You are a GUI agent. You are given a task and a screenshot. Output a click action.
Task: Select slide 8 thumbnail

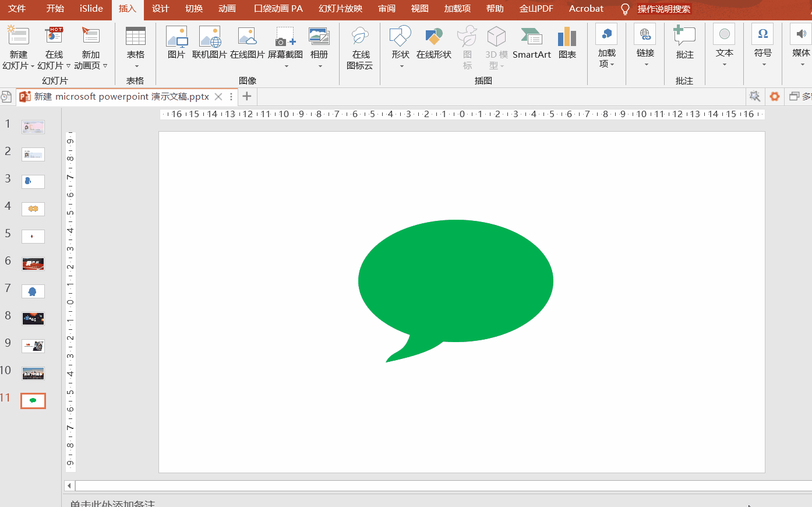[33, 318]
